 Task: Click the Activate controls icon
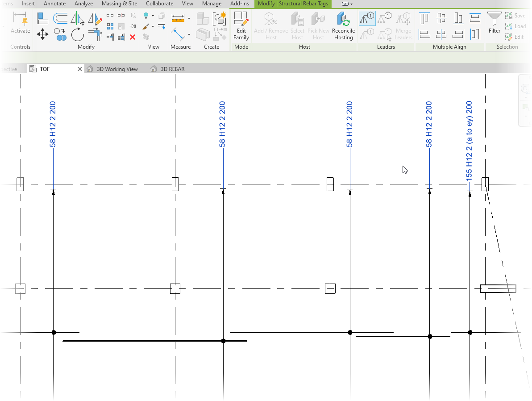[x=20, y=23]
